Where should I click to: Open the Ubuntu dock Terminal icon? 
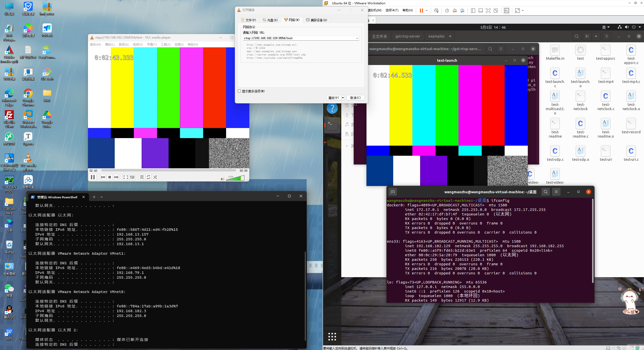click(332, 125)
